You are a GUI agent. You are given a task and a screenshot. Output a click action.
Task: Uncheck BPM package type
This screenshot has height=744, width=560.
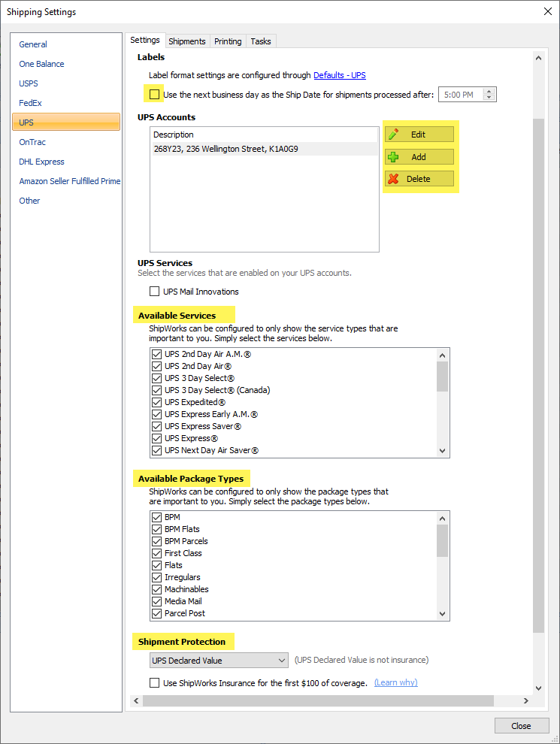[156, 517]
